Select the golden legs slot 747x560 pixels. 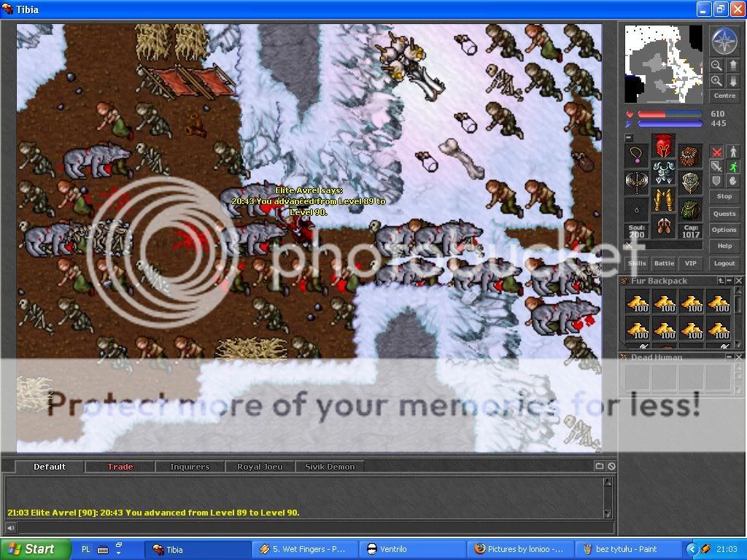pyautogui.click(x=664, y=201)
